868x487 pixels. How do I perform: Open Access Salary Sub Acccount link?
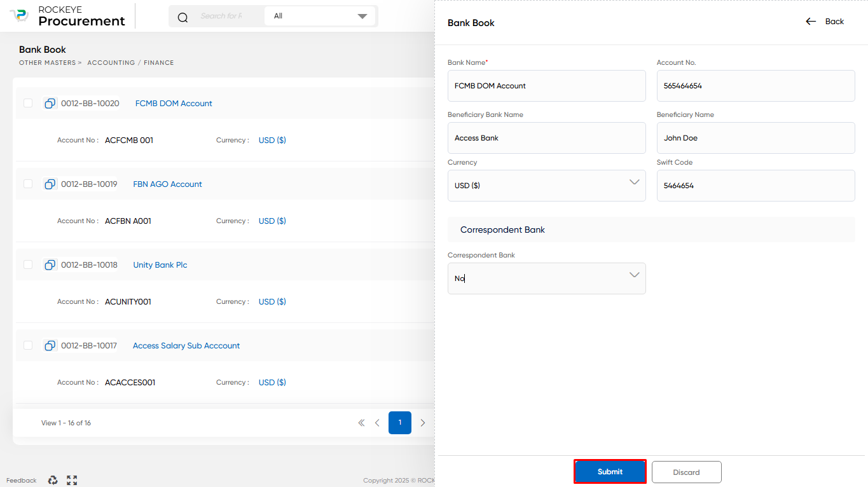[x=186, y=346]
